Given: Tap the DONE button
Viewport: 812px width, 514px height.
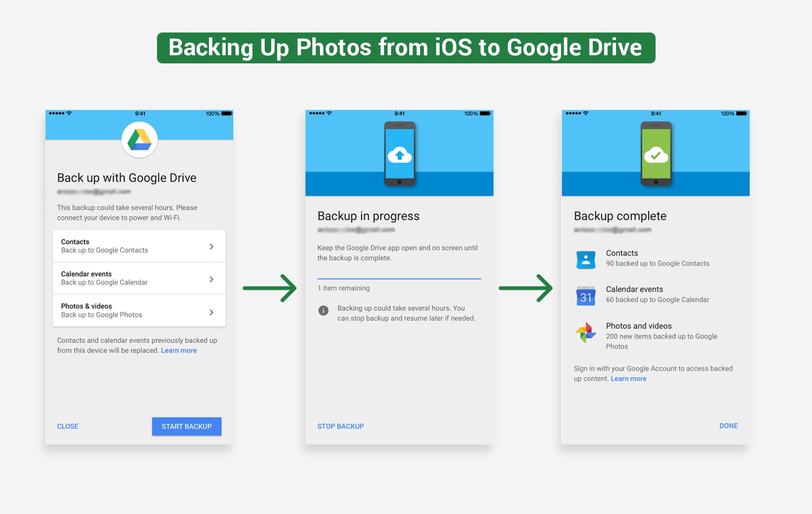Looking at the screenshot, I should (729, 426).
